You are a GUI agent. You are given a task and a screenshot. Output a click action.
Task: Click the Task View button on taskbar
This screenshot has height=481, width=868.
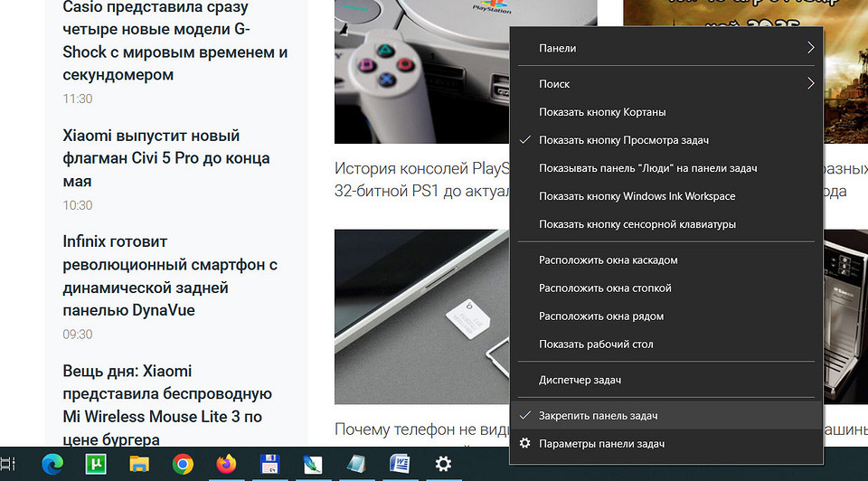point(8,464)
